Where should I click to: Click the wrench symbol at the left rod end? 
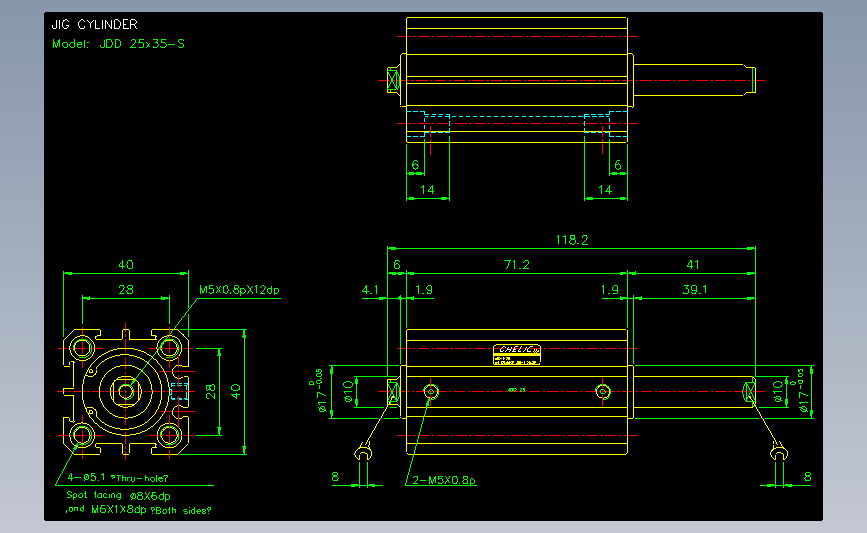363,452
